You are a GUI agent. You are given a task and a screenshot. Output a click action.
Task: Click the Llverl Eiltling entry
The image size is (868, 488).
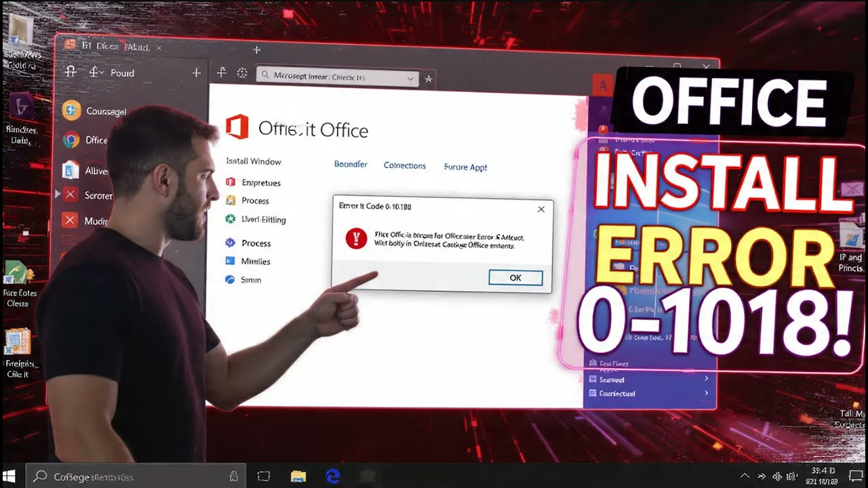pyautogui.click(x=264, y=219)
